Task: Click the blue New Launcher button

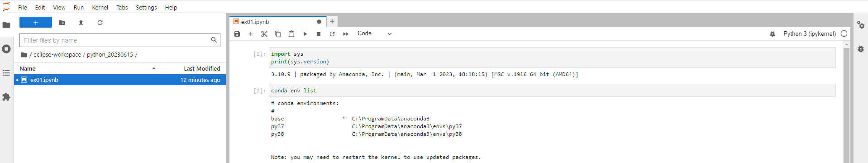Action: (x=36, y=22)
